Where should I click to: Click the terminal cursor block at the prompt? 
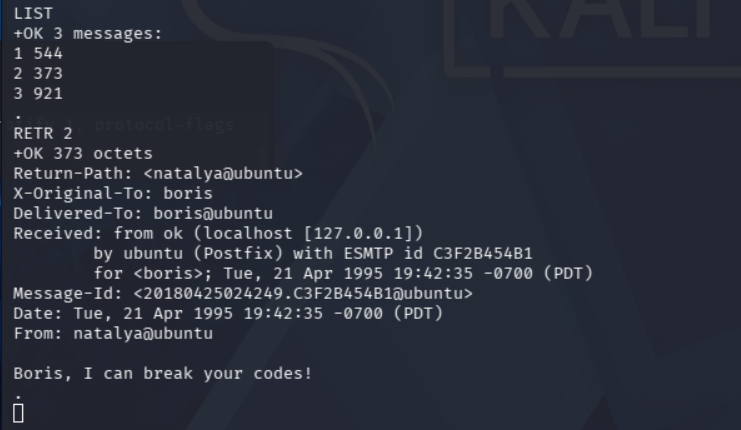click(x=18, y=413)
